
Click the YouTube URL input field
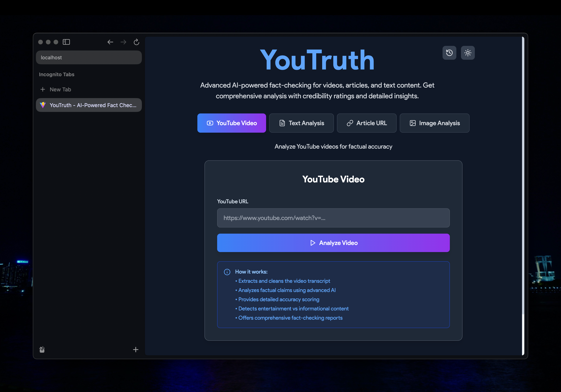333,218
